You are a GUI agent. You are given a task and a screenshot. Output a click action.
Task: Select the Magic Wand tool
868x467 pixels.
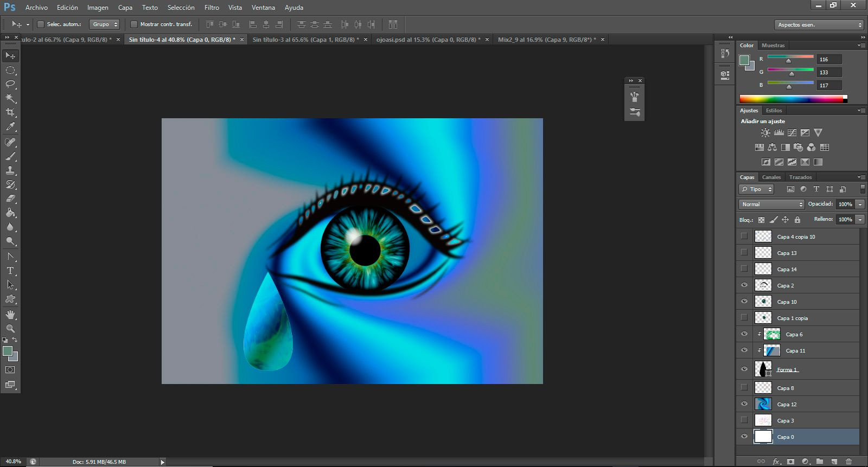pos(10,98)
